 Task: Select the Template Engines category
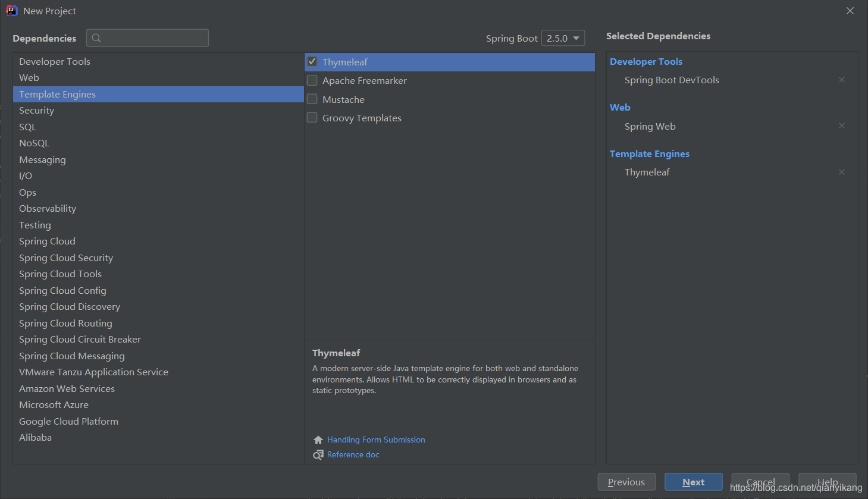158,94
